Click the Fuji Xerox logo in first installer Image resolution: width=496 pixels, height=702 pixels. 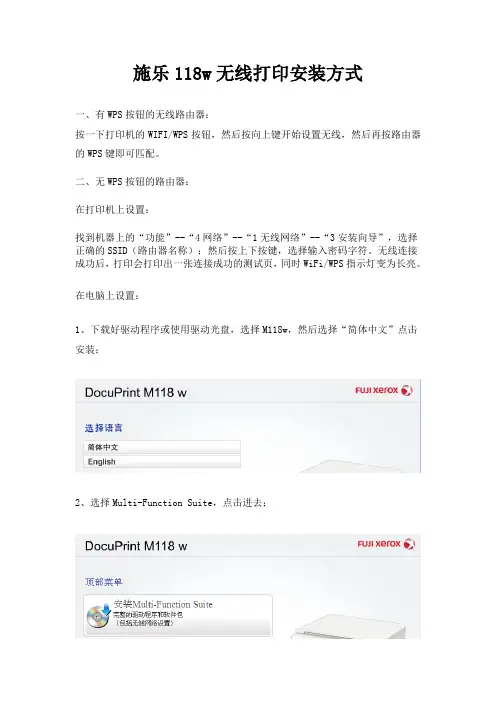(384, 390)
